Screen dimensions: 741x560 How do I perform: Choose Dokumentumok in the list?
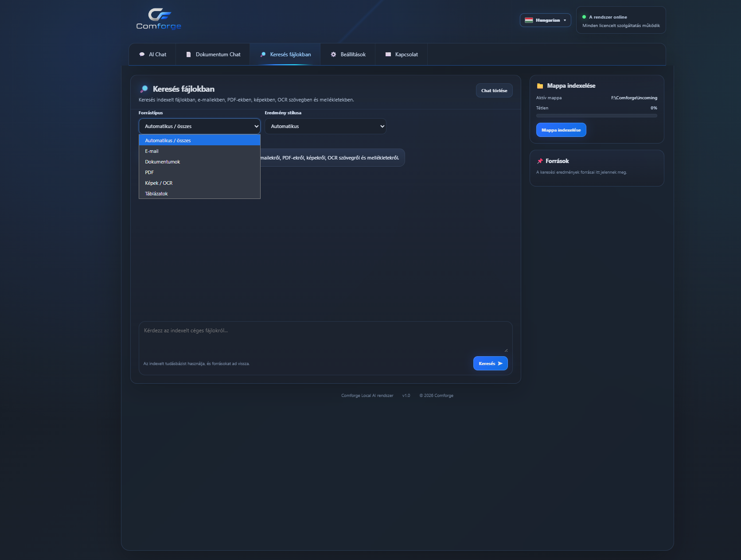pos(199,162)
